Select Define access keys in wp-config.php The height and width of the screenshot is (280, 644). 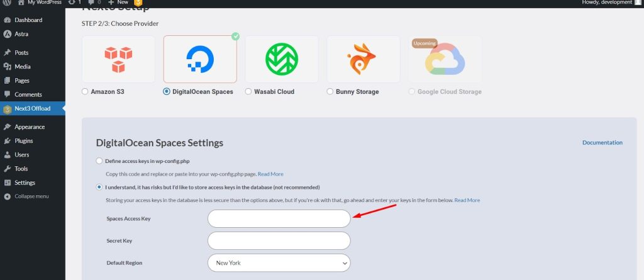[99, 161]
